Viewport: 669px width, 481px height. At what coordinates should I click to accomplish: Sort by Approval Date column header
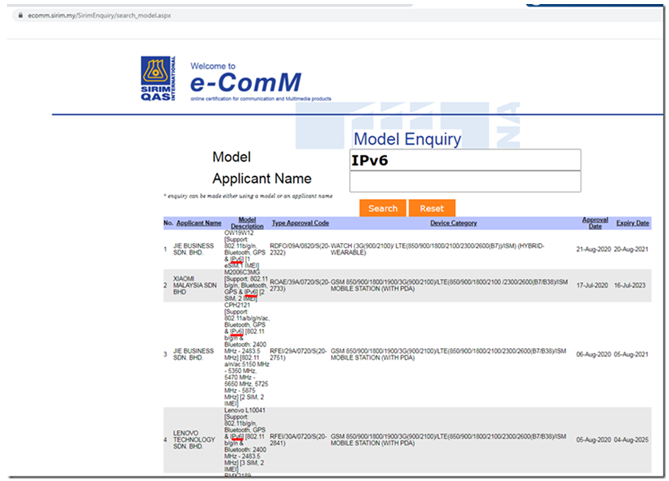(595, 223)
